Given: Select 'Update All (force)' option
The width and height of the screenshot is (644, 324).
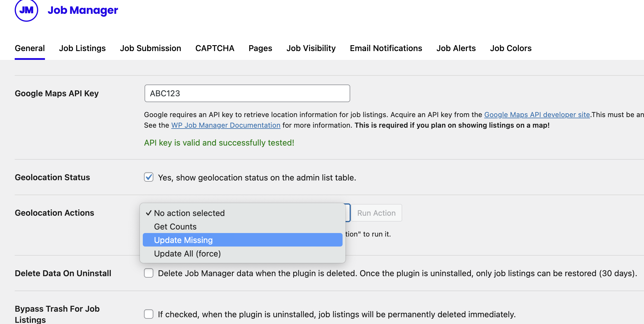Looking at the screenshot, I should pos(242,254).
